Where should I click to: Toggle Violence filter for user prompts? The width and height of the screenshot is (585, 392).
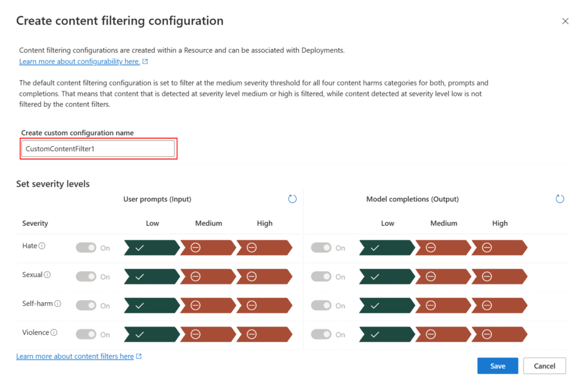pyautogui.click(x=86, y=334)
